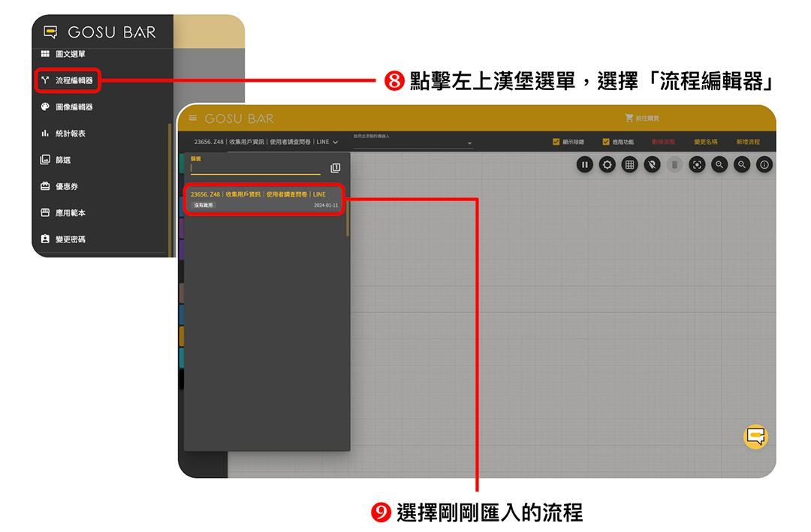Click the 前往購買 link in header

pyautogui.click(x=647, y=119)
